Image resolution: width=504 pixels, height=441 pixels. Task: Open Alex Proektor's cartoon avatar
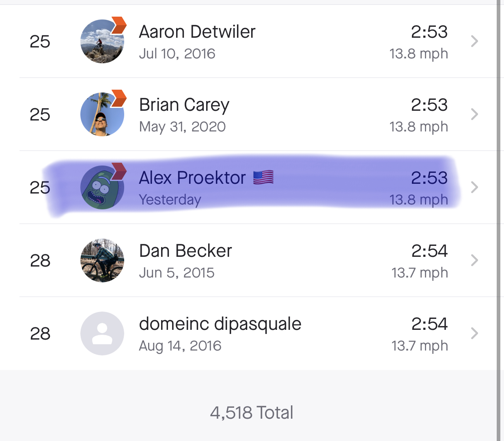pyautogui.click(x=102, y=187)
